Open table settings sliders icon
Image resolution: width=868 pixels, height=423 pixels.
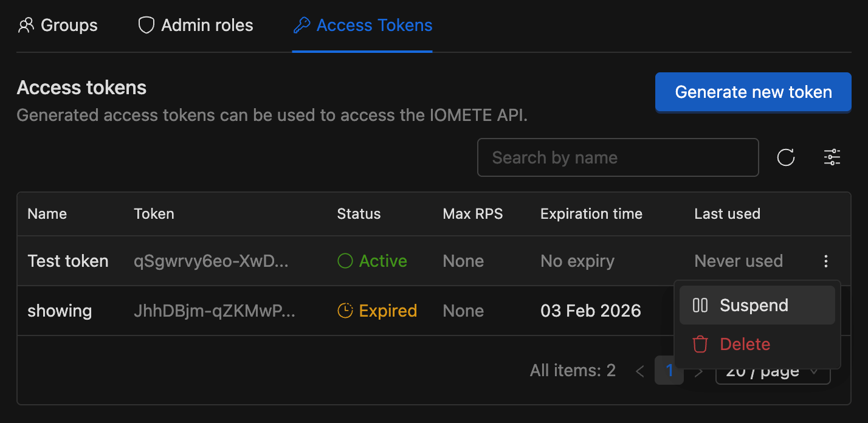[x=832, y=157]
